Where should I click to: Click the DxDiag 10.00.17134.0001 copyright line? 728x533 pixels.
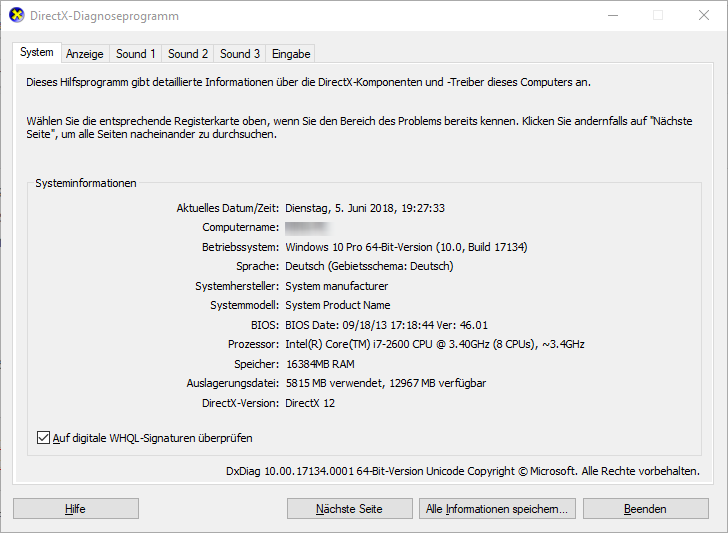pos(463,471)
